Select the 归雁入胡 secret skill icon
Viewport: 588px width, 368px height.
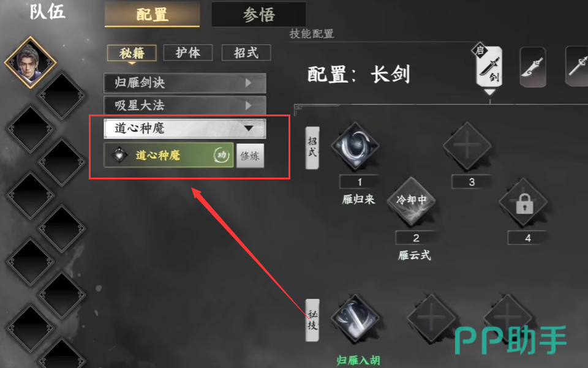[355, 318]
